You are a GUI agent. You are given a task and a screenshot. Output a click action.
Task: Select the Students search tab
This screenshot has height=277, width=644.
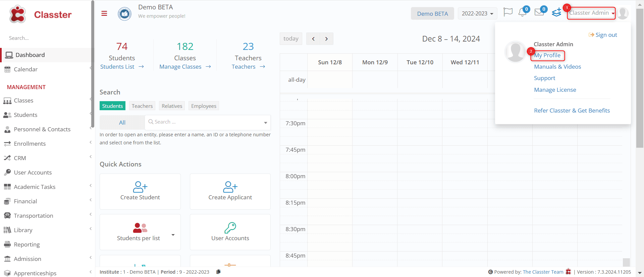coord(112,106)
